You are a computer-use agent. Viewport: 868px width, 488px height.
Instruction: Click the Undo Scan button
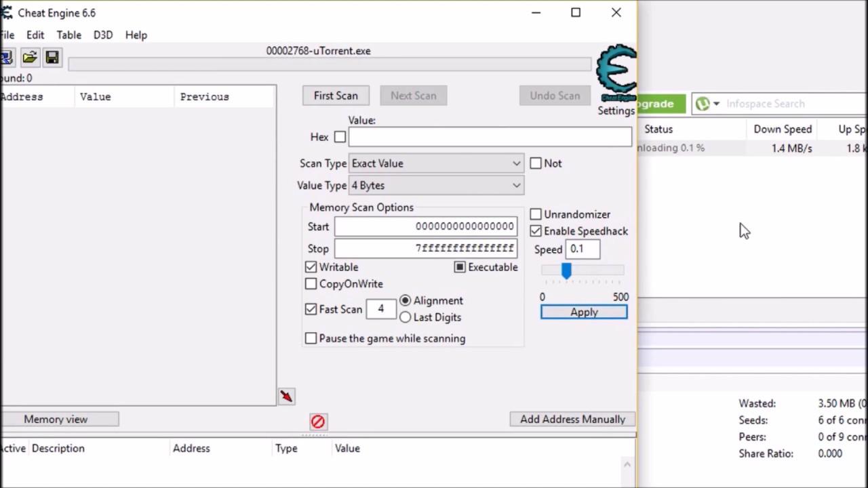pos(555,96)
